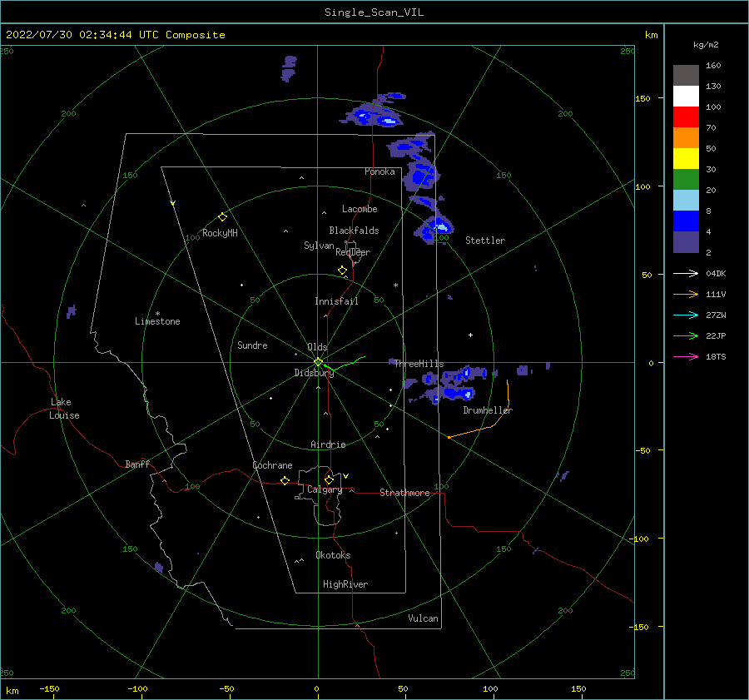This screenshot has height=700, width=749.
Task: Click the yellow diamond marker near Cochrane
Action: point(285,480)
